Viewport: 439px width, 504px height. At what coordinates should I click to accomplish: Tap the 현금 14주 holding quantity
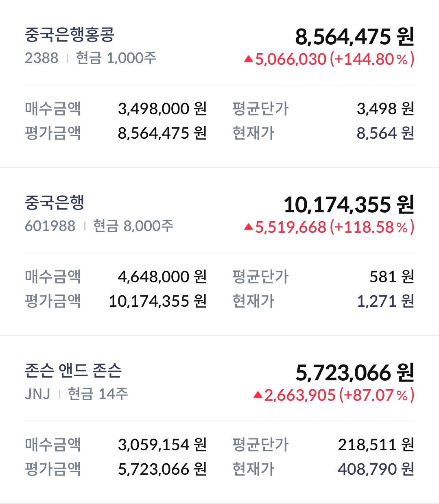(98, 394)
